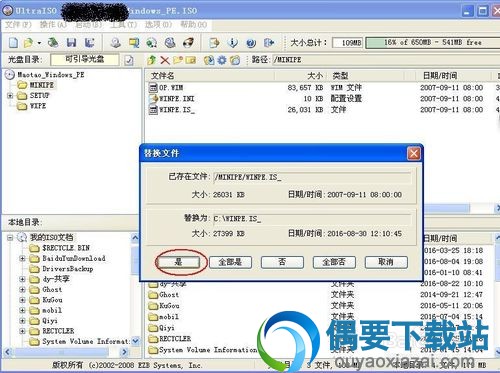Click the Open CD/DVD disc toolbar icon
The width and height of the screenshot is (500, 373).
[x=53, y=43]
